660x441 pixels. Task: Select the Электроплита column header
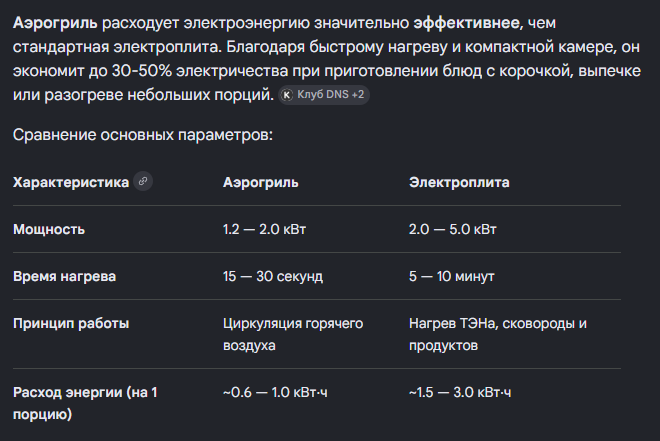(459, 182)
